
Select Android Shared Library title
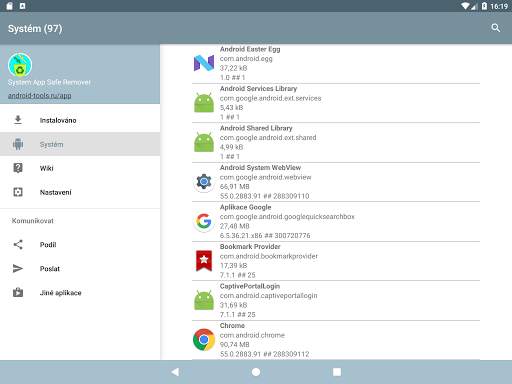click(256, 128)
